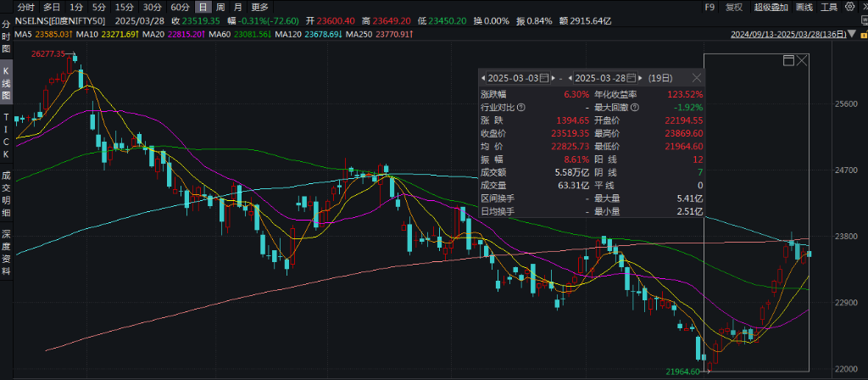Maximize the selection range box
The width and height of the screenshot is (868, 380).
tap(788, 61)
